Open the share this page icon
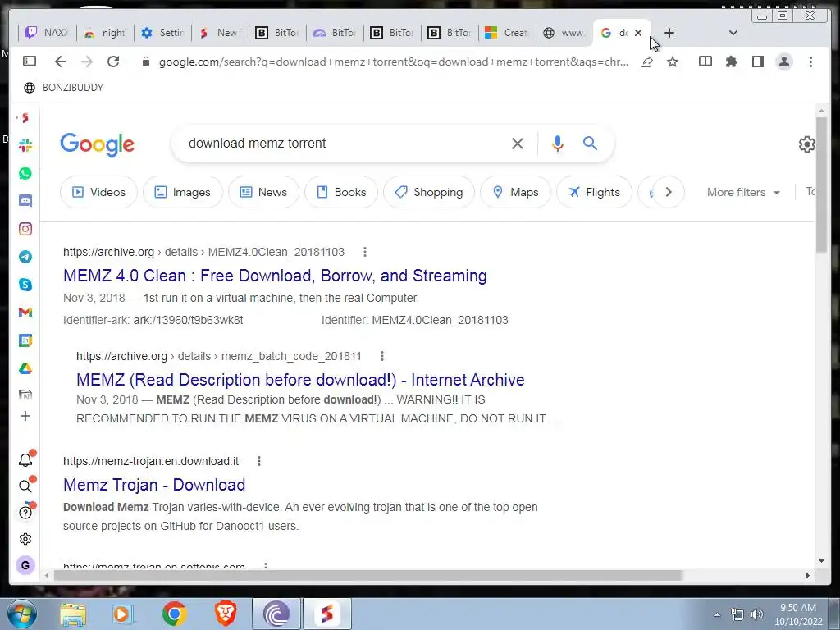The width and height of the screenshot is (840, 630). 646,62
